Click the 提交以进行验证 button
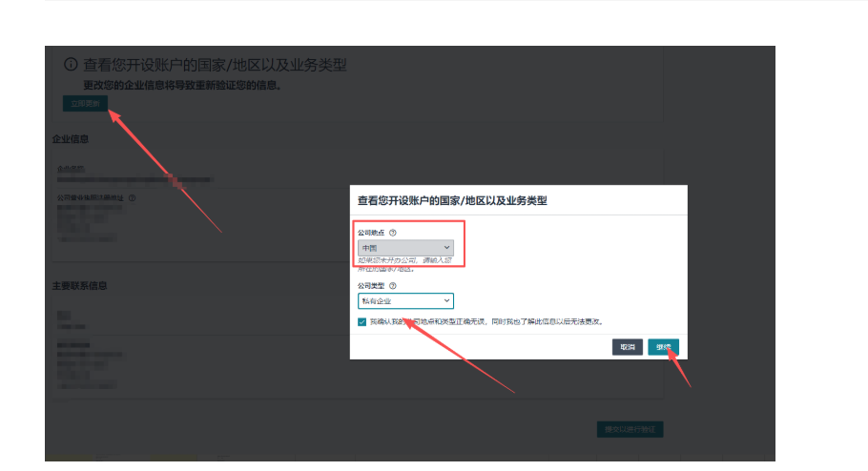The image size is (868, 471). coord(629,430)
